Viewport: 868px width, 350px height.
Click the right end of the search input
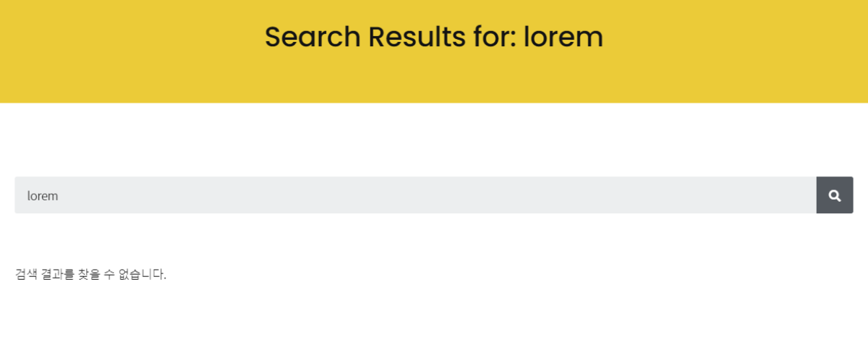coord(796,195)
